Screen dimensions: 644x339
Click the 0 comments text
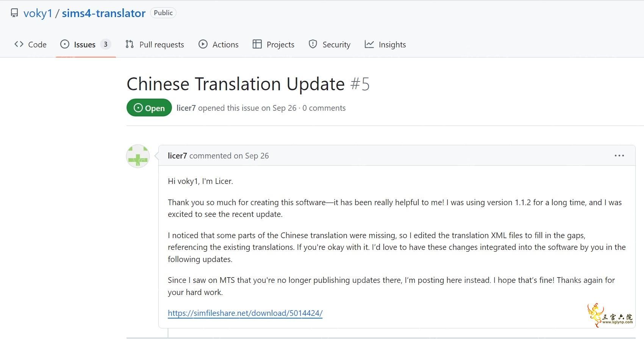324,108
